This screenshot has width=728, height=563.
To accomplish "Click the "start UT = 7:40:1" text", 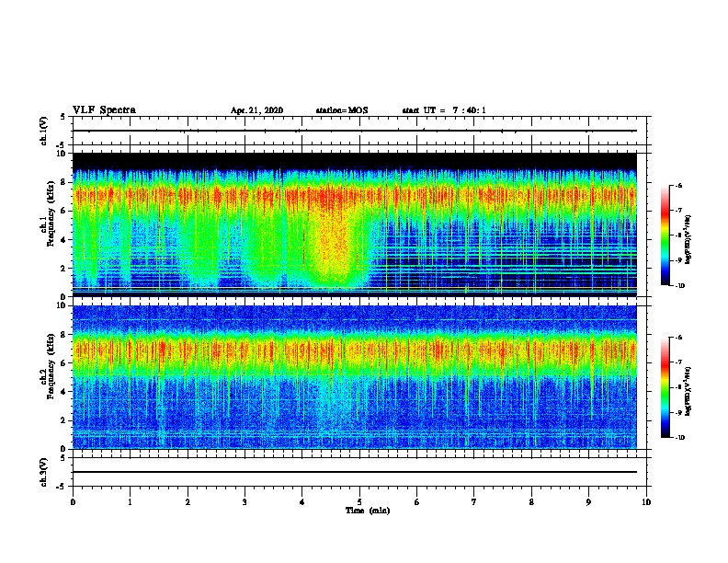I will point(444,110).
